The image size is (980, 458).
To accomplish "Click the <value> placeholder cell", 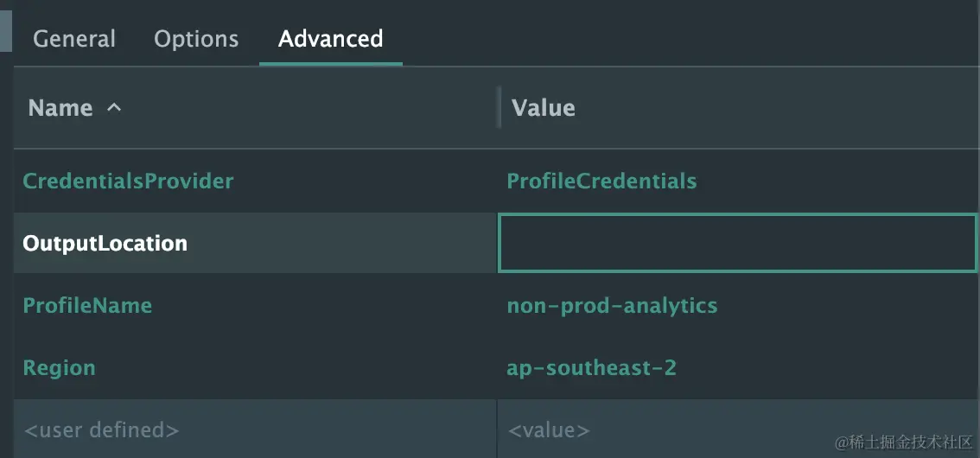I will 549,429.
